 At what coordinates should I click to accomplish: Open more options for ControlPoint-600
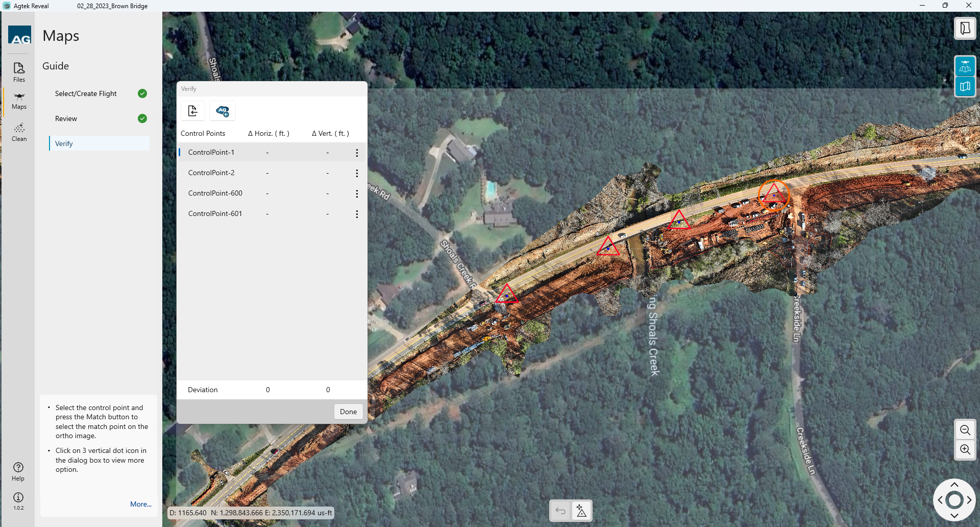tap(357, 194)
